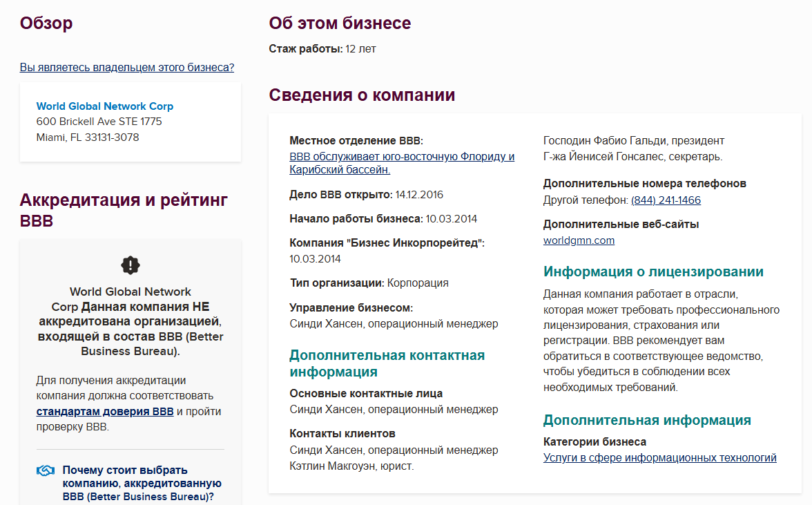
Task: Open the World Global Network Corp business link
Action: click(105, 106)
